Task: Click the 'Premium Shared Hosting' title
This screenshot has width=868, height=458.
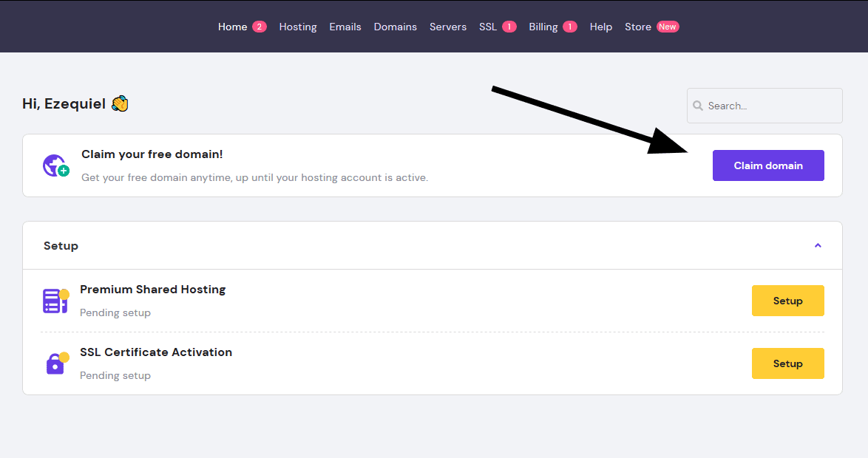Action: coord(153,290)
